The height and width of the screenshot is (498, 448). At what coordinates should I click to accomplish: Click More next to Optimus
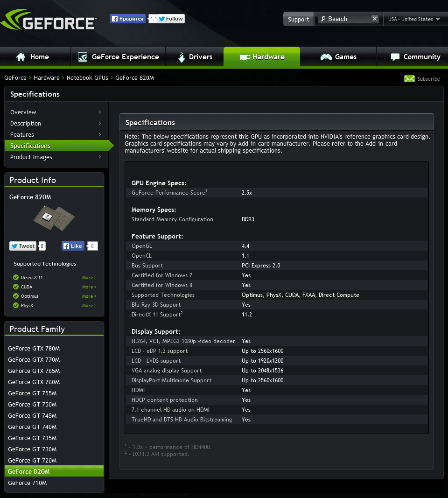click(89, 296)
